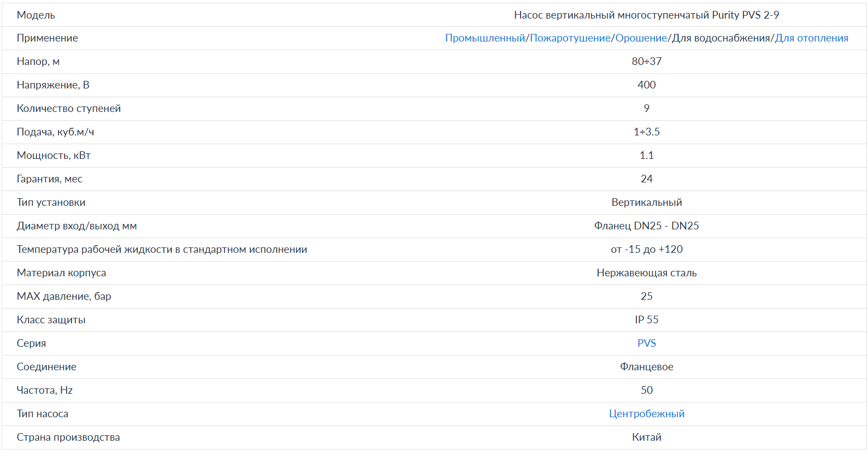This screenshot has height=450, width=868.
Task: Click the Применение row label
Action: (48, 38)
